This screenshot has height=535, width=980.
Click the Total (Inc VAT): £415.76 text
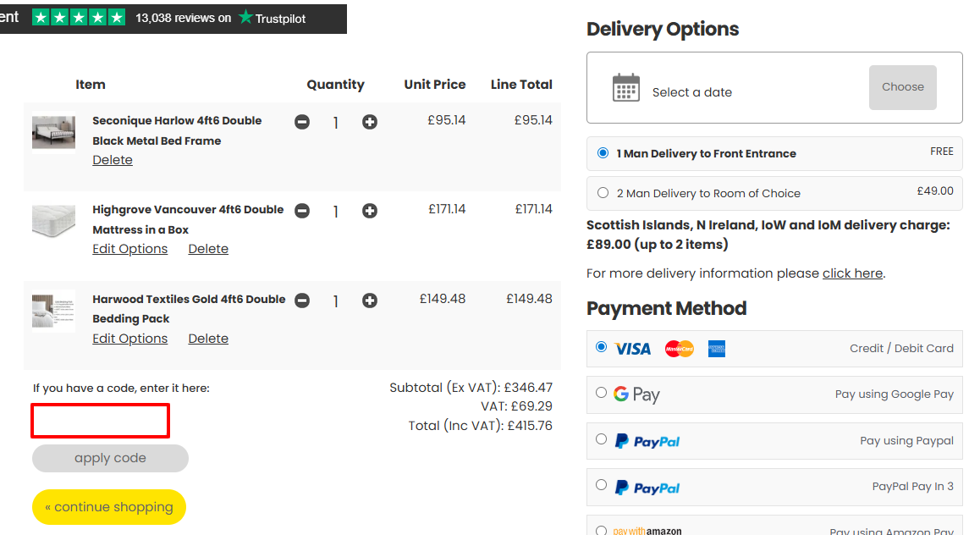pos(480,426)
